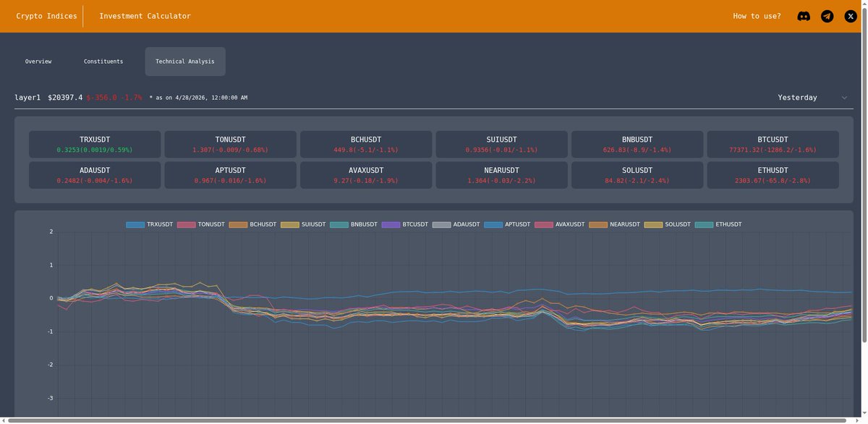Switch to the Constituents tab
The image size is (868, 424).
coord(103,61)
